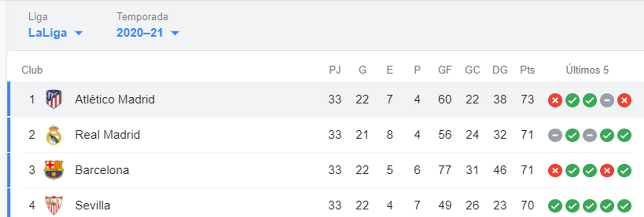Screen dimensions: 644x217
Task: Click Atlético Madrid's first red loss icon
Action: pos(555,100)
